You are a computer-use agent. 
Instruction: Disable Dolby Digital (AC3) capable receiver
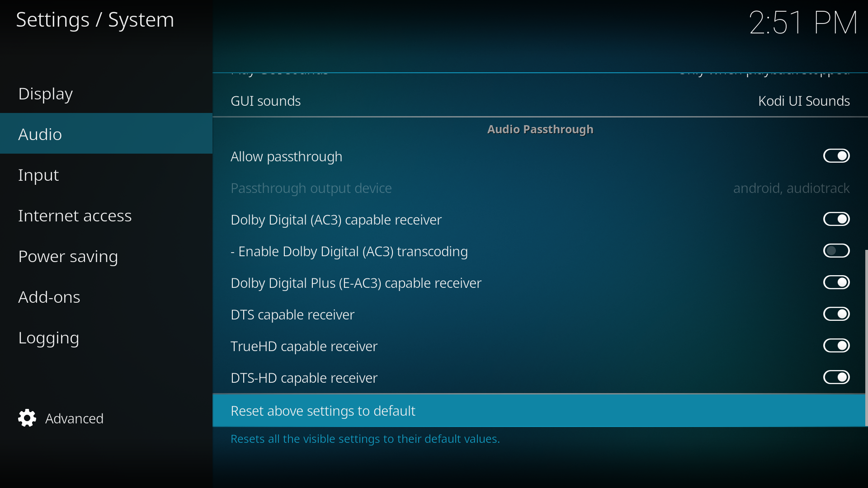pyautogui.click(x=836, y=219)
